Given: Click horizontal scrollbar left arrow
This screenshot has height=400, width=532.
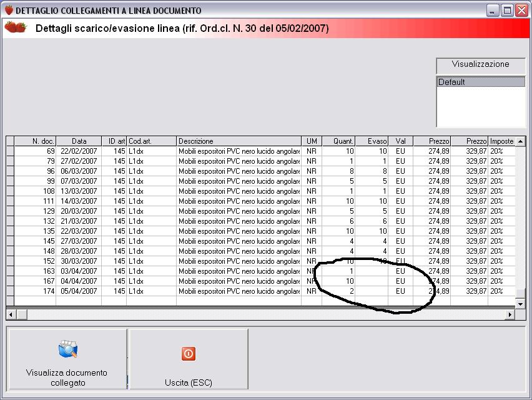Looking at the screenshot, I should point(11,314).
